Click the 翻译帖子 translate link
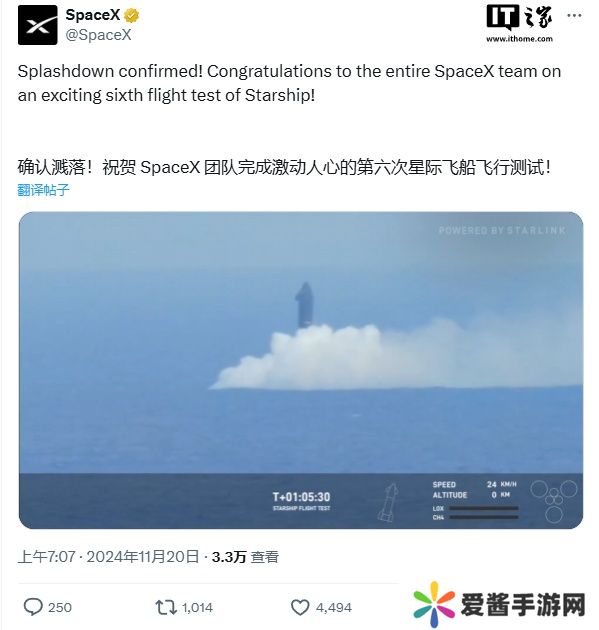599x630 pixels. [x=43, y=190]
